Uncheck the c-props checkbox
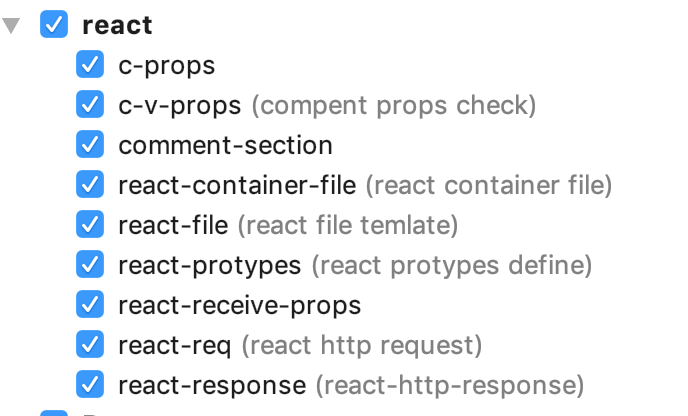The height and width of the screenshot is (416, 688). pyautogui.click(x=90, y=65)
